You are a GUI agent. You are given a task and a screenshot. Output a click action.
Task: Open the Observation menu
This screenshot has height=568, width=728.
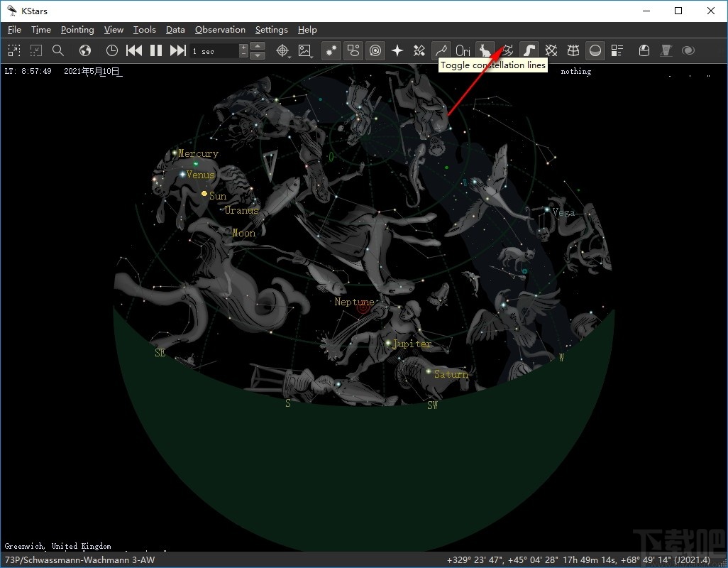pyautogui.click(x=220, y=30)
